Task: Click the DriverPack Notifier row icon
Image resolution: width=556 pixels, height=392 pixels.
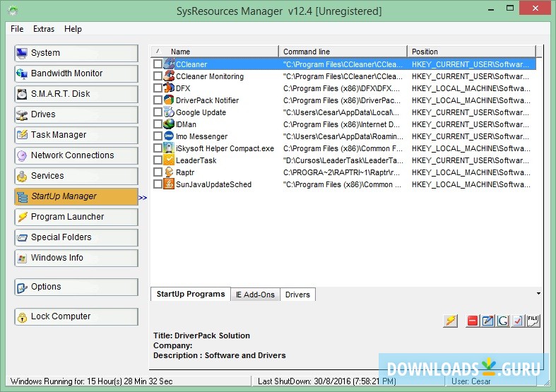Action: pyautogui.click(x=169, y=100)
